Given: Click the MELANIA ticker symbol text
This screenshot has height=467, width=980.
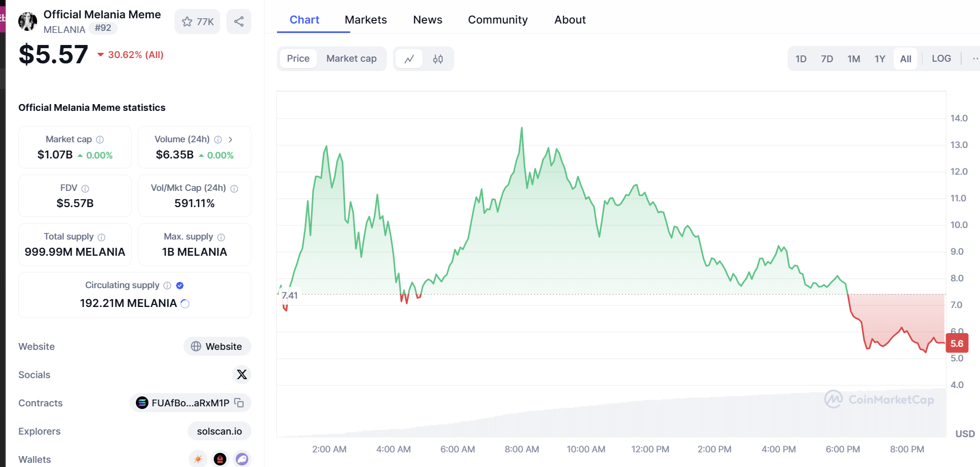Looking at the screenshot, I should [x=64, y=29].
